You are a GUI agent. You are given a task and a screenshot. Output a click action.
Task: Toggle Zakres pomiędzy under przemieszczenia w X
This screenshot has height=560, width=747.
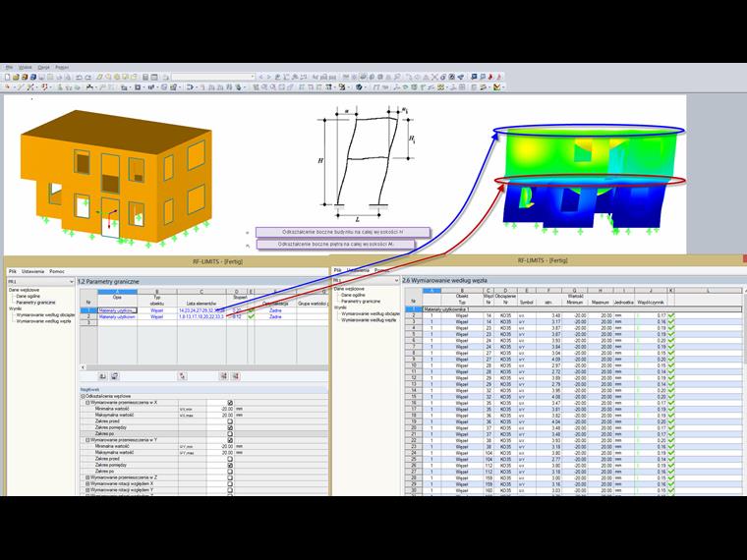230,427
